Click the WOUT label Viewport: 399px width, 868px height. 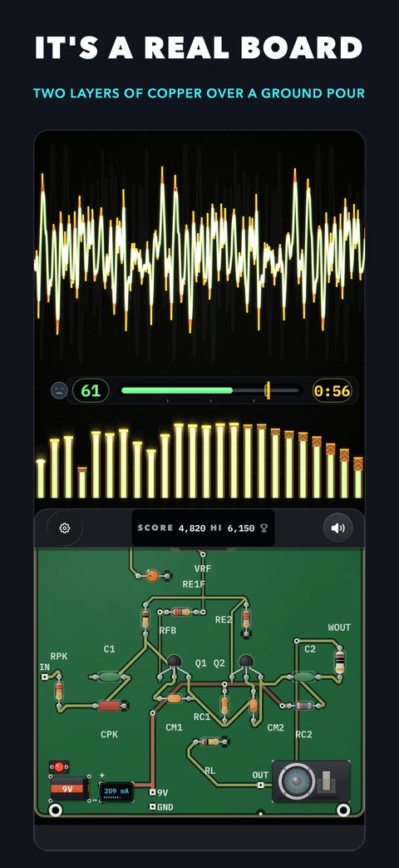tap(339, 627)
